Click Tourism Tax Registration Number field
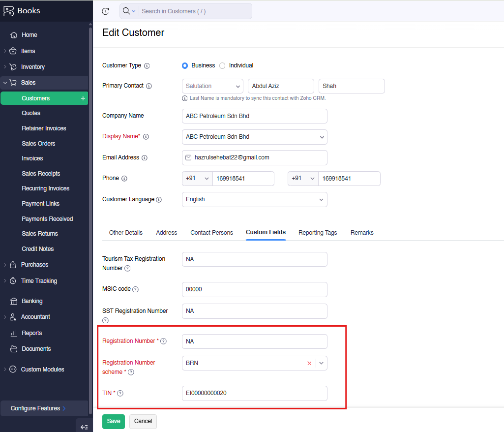 tap(255, 259)
